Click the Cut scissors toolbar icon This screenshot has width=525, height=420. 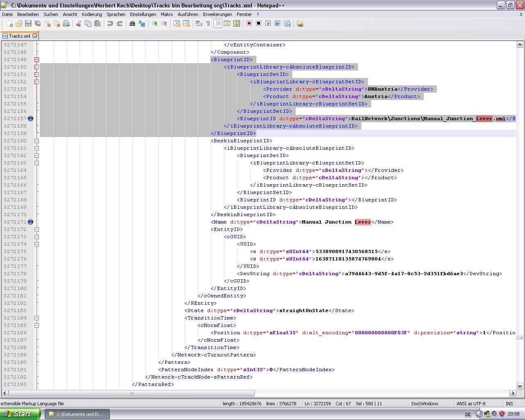coord(79,24)
